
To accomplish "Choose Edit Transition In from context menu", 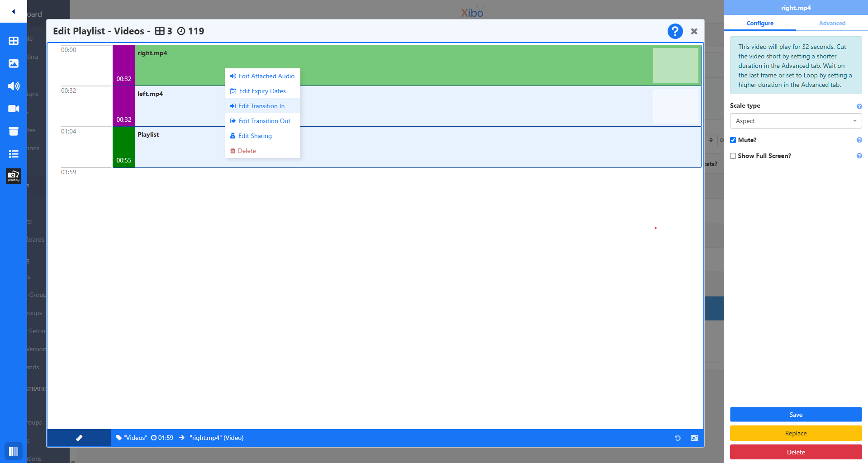I will (261, 106).
